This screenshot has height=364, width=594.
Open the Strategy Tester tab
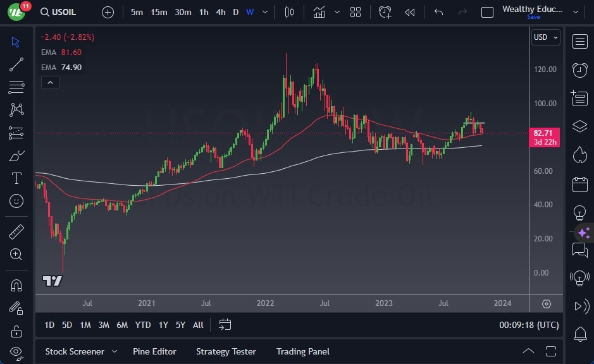pyautogui.click(x=226, y=351)
